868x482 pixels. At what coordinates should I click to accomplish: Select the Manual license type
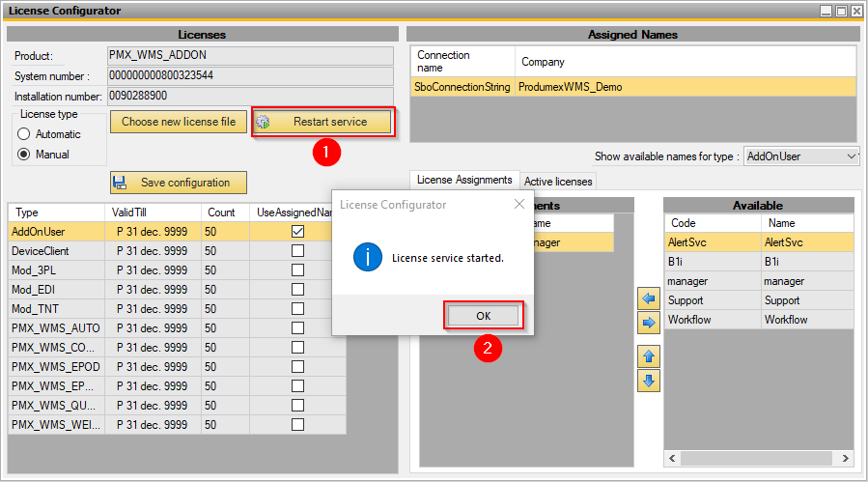click(x=24, y=155)
